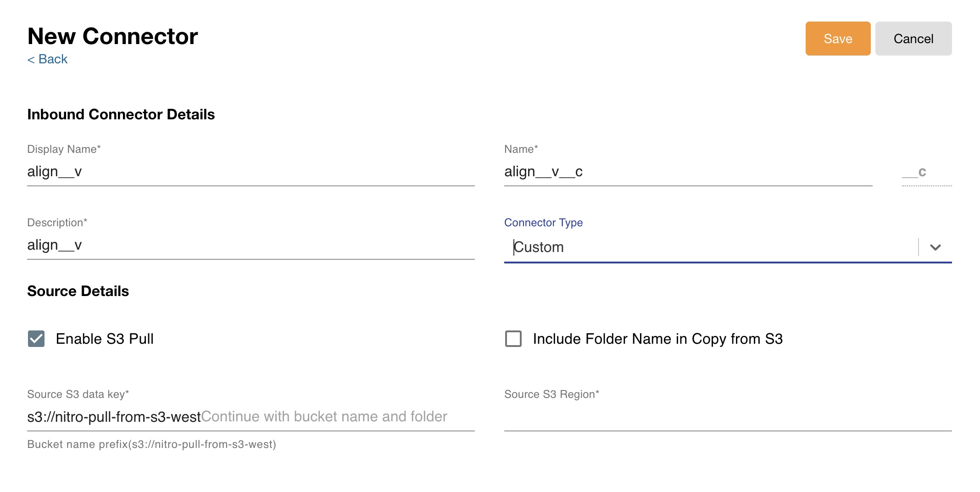Click the New Connector page title
The image size is (980, 492).
(x=112, y=36)
